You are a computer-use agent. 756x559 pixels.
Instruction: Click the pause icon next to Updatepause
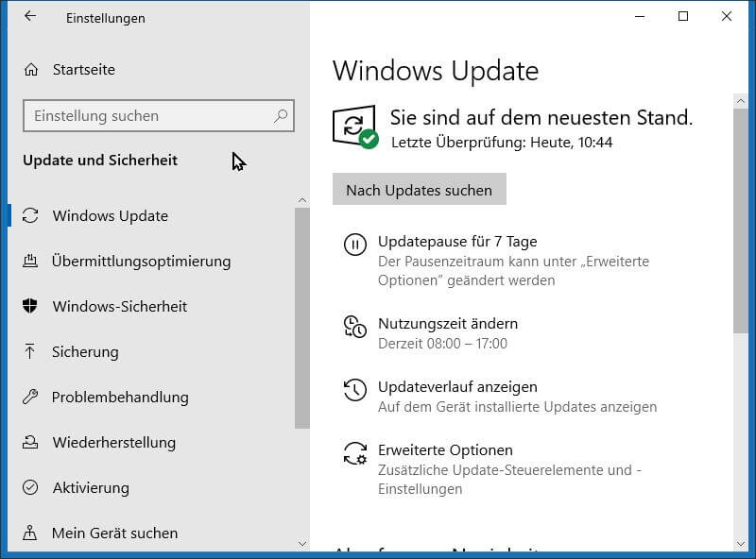click(355, 245)
